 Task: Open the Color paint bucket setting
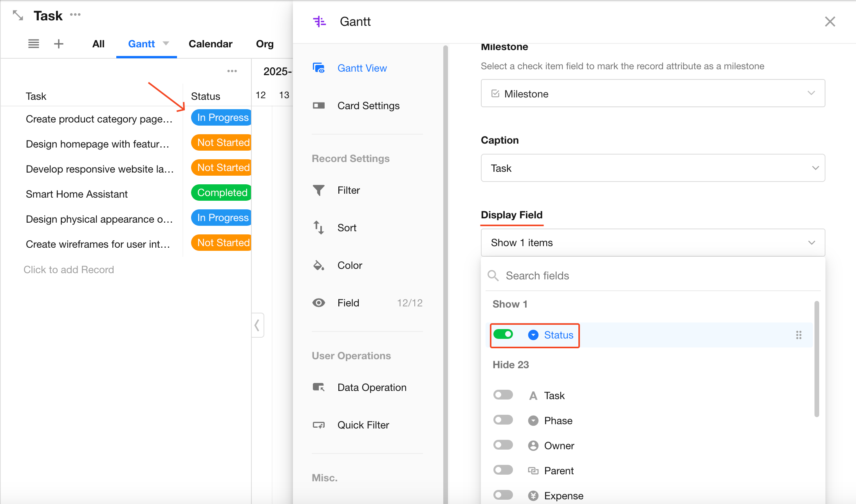[x=349, y=265]
